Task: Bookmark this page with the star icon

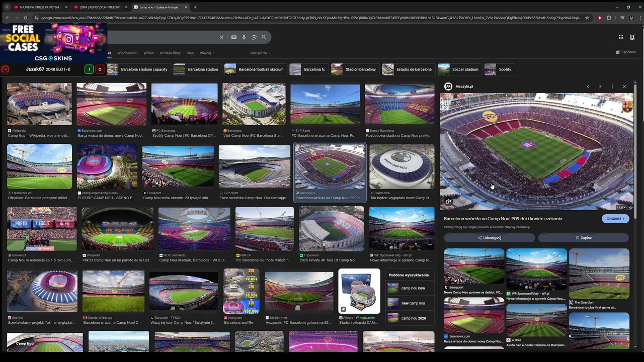Action: coord(587,18)
